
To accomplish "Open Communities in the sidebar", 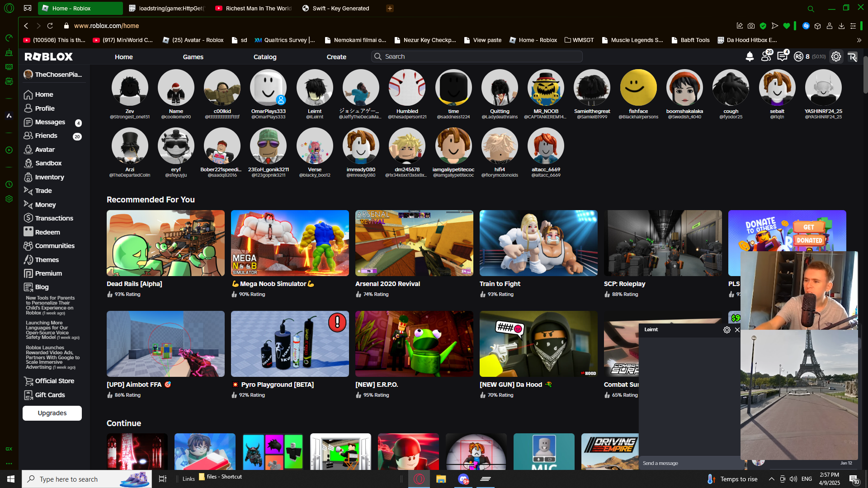I will click(x=55, y=246).
